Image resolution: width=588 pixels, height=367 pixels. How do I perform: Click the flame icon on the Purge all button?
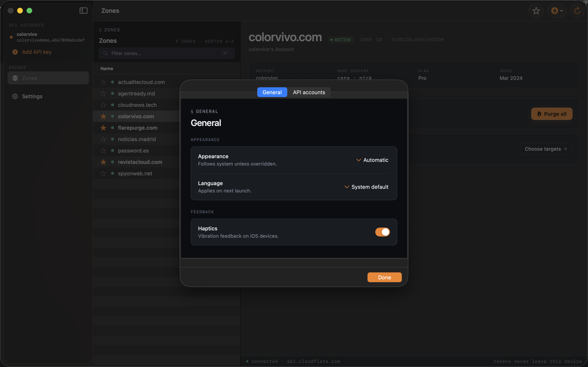539,114
